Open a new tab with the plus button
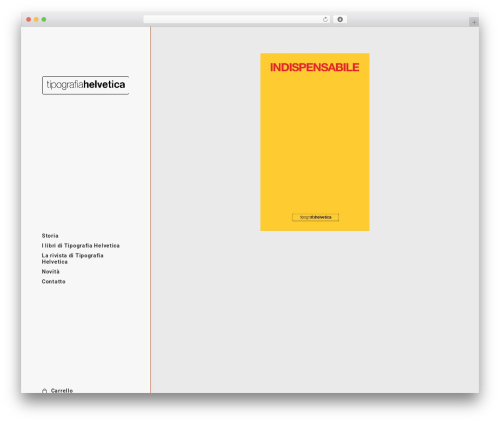 [x=474, y=22]
